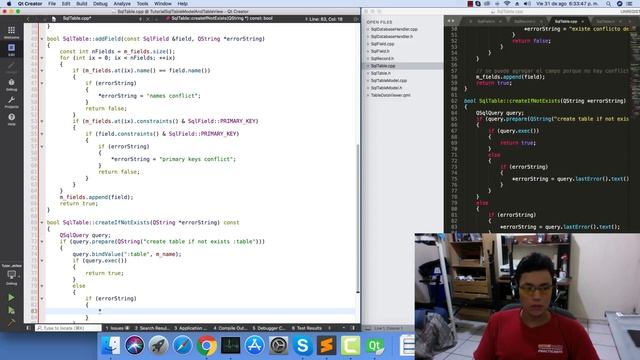Open the function symbol dropdown createIfNotExists
The height and width of the screenshot is (360, 640).
click(222, 19)
